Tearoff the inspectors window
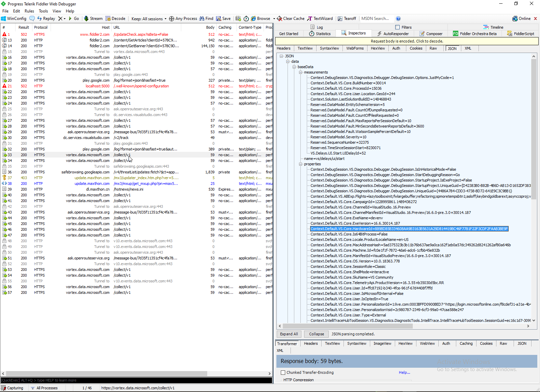 347,19
